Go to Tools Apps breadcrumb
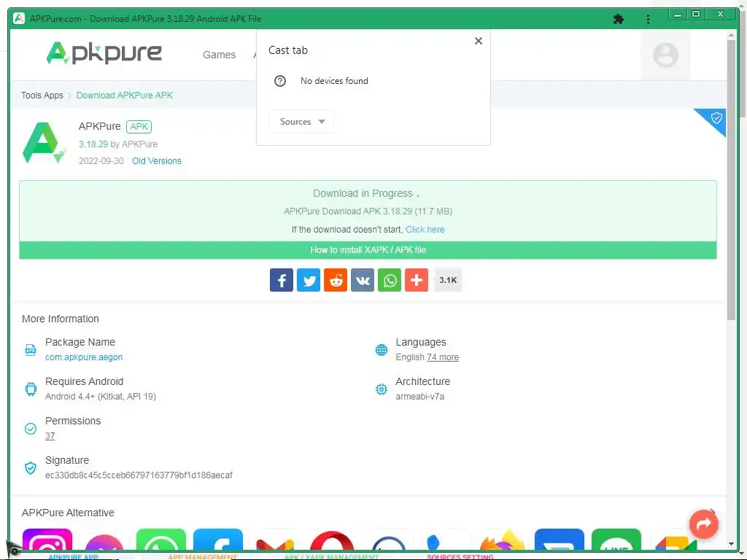The height and width of the screenshot is (560, 747). click(42, 96)
